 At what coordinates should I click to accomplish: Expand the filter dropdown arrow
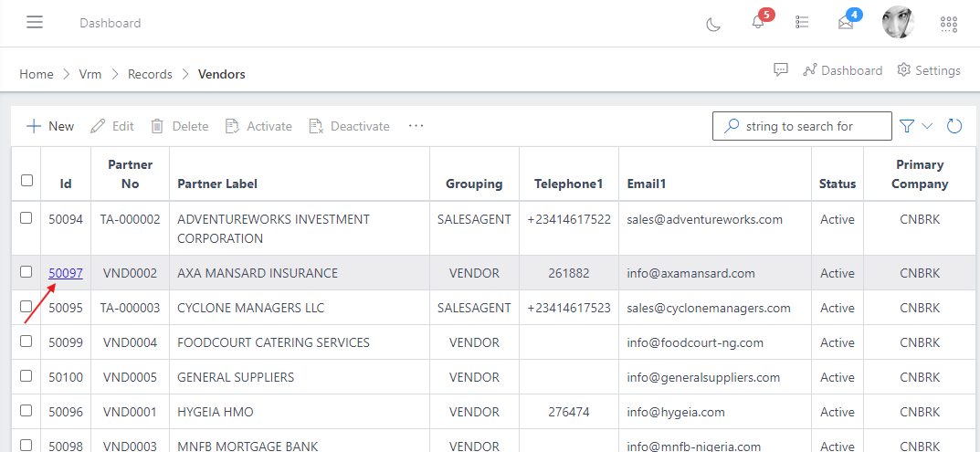click(927, 126)
